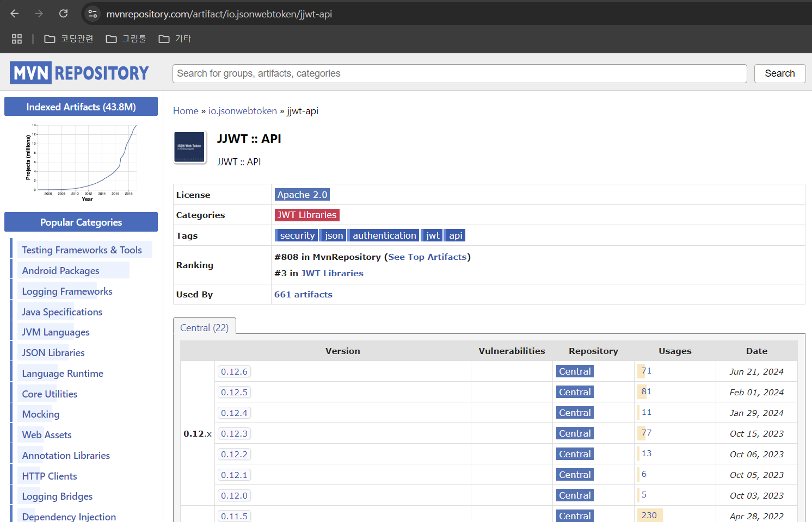Open Core Utilities category
Screen dimensions: 812x522
pyautogui.click(x=50, y=394)
